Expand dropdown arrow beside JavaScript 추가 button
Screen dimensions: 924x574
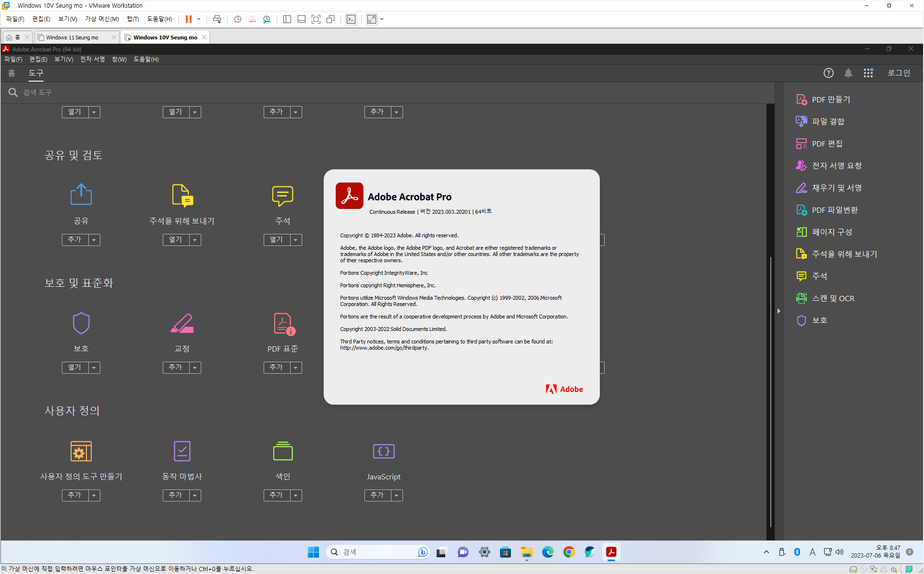coord(397,495)
